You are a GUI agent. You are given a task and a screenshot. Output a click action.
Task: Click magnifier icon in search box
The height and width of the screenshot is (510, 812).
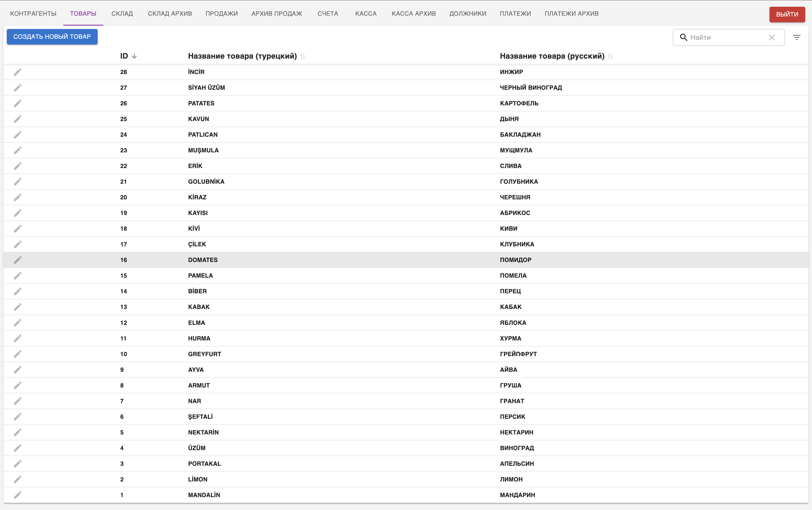683,37
